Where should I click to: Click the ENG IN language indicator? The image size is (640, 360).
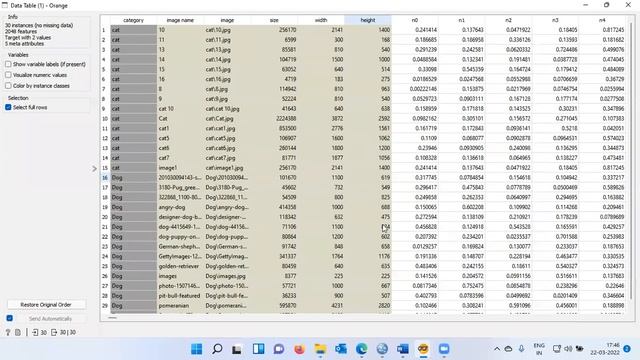tap(539, 349)
